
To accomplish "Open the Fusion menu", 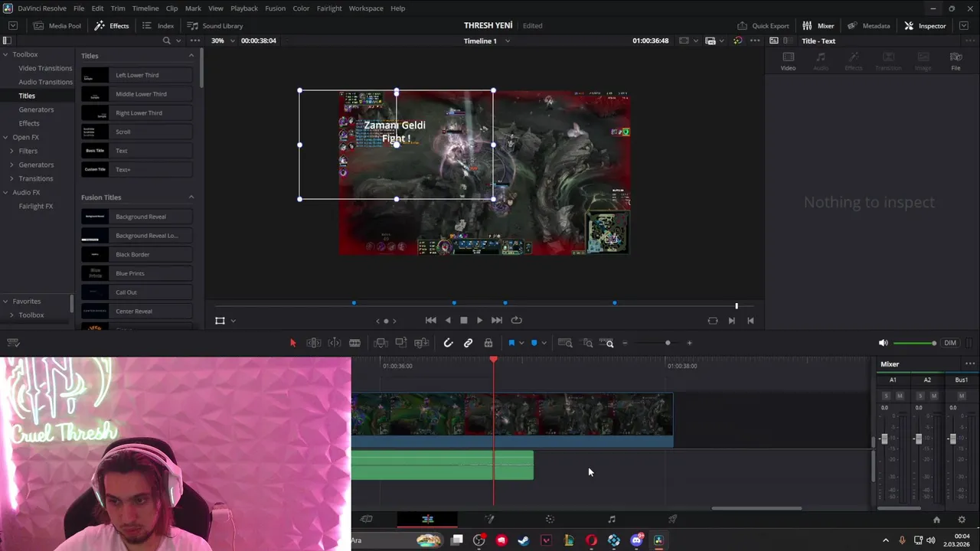I will pos(275,8).
